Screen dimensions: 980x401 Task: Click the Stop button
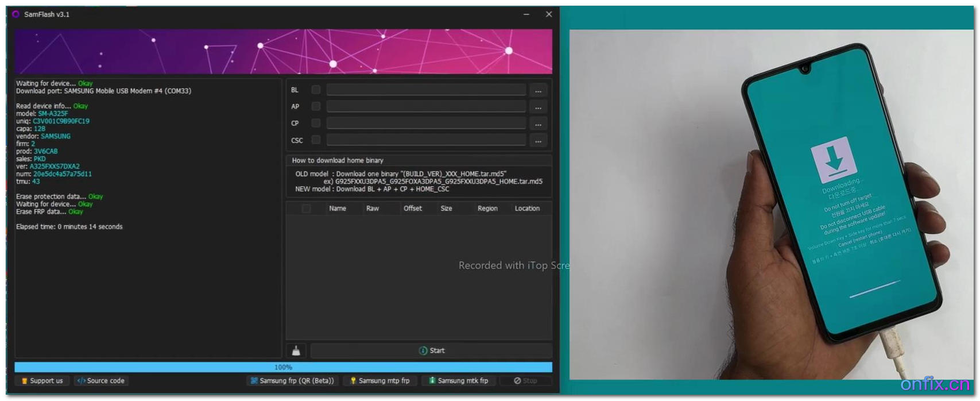point(525,381)
